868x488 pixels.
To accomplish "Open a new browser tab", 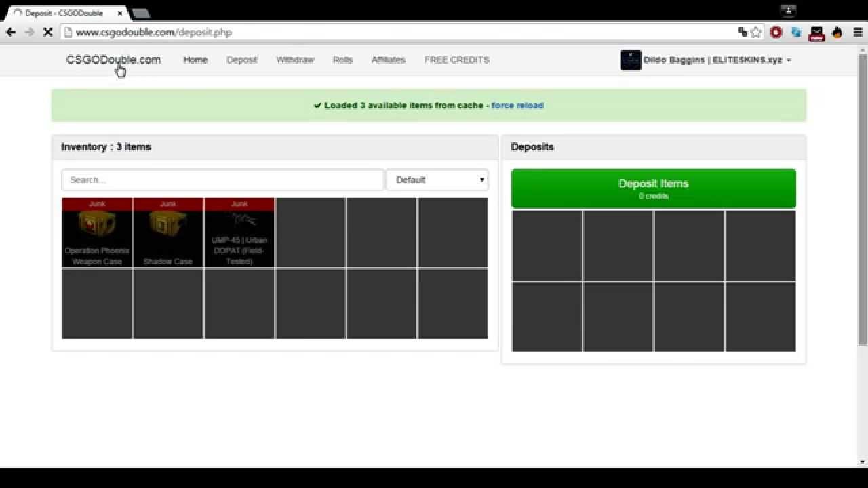I will [140, 13].
